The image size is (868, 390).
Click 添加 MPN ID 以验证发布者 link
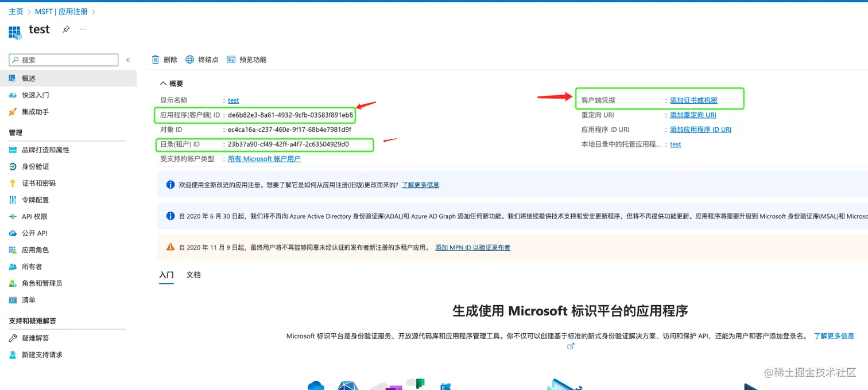click(x=472, y=248)
